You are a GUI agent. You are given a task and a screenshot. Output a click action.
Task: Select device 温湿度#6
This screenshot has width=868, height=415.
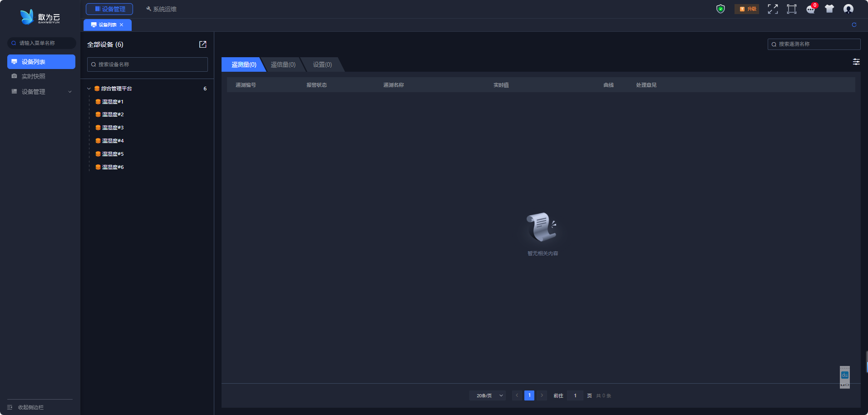coord(113,167)
